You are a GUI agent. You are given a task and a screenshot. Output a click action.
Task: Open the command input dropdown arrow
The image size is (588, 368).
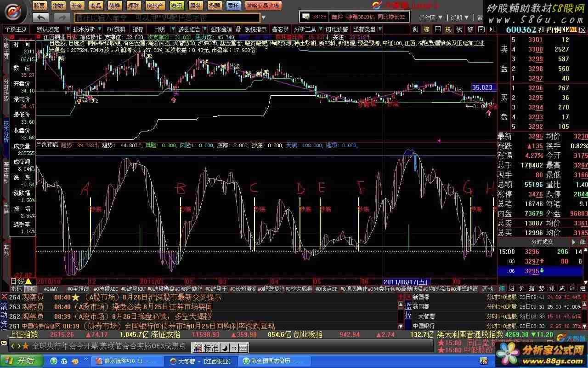tap(263, 17)
